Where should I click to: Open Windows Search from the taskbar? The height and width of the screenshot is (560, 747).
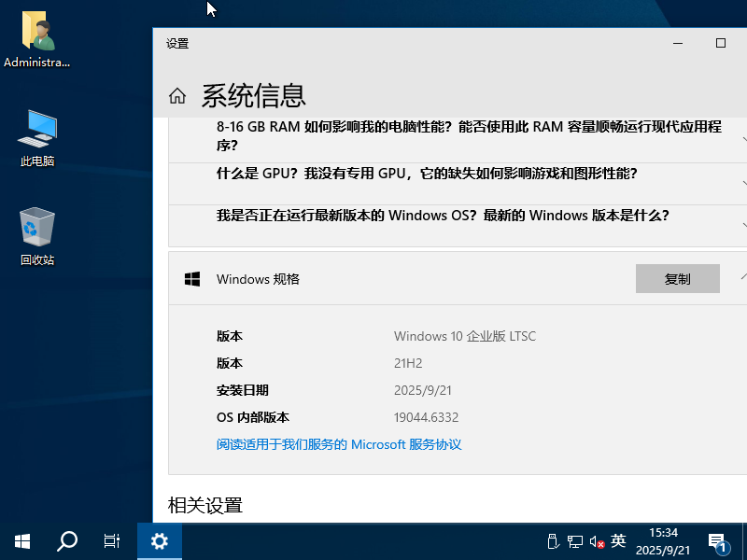[65, 541]
